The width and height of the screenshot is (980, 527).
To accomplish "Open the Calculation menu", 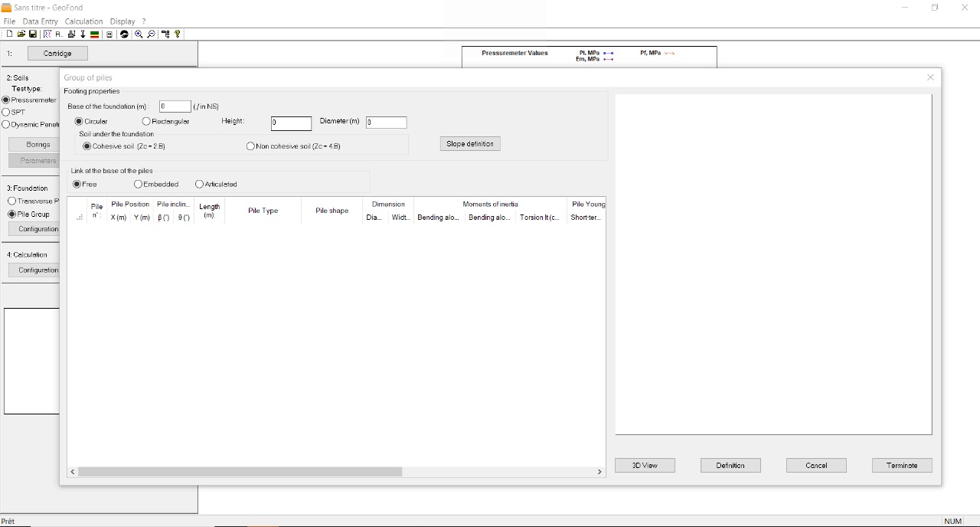I will pos(83,21).
